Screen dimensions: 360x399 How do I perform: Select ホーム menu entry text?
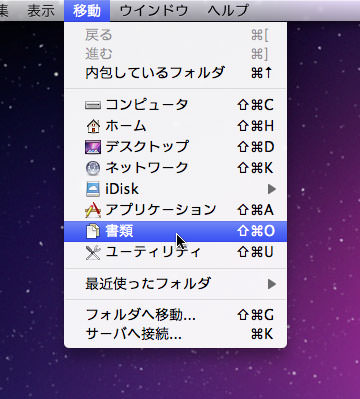[x=126, y=126]
